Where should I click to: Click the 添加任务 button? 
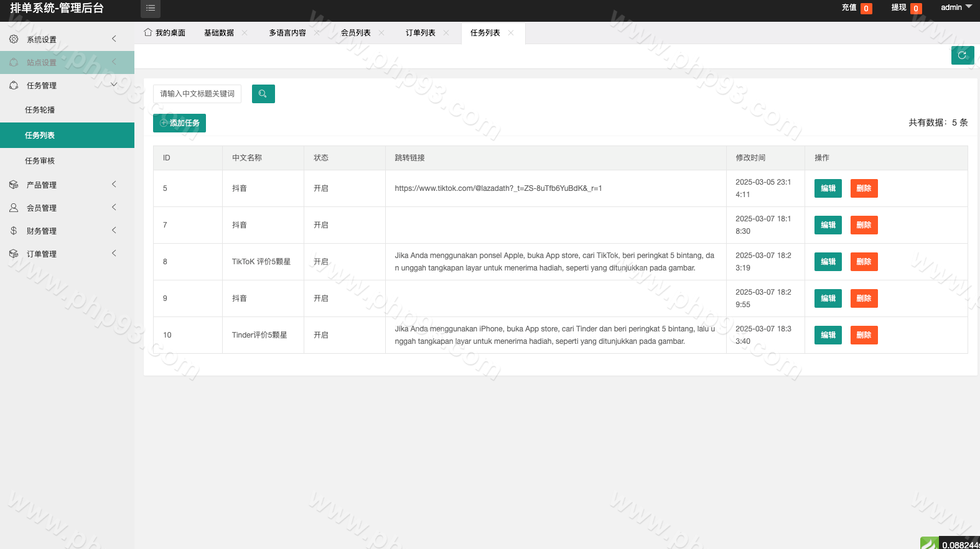point(179,123)
